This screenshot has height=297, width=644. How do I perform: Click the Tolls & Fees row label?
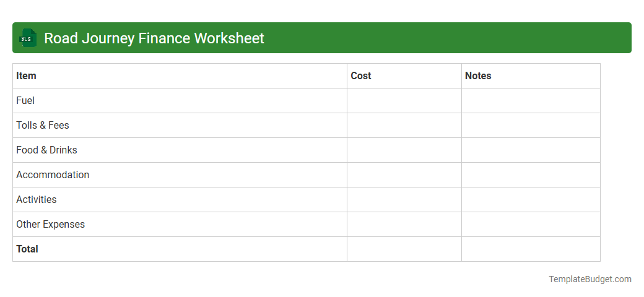tap(43, 125)
